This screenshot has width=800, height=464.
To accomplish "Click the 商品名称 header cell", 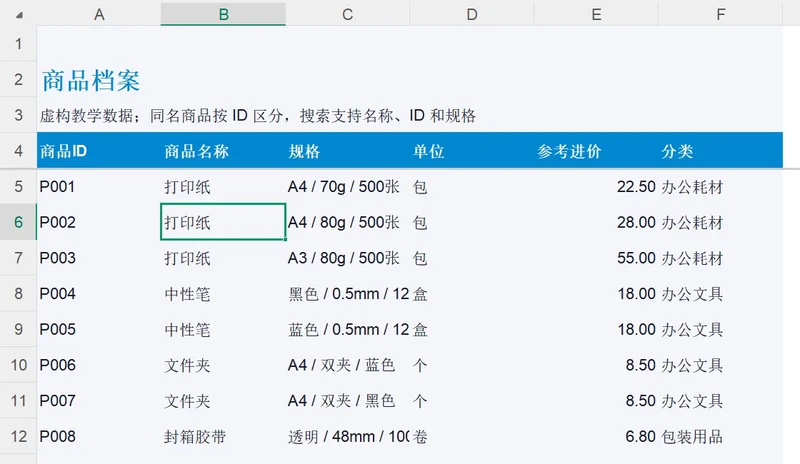I will [x=223, y=151].
